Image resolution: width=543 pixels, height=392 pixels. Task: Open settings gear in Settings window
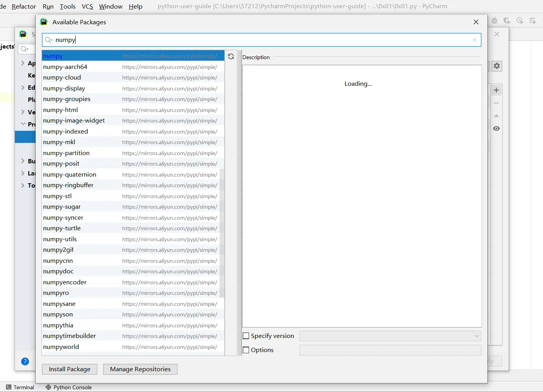[497, 66]
